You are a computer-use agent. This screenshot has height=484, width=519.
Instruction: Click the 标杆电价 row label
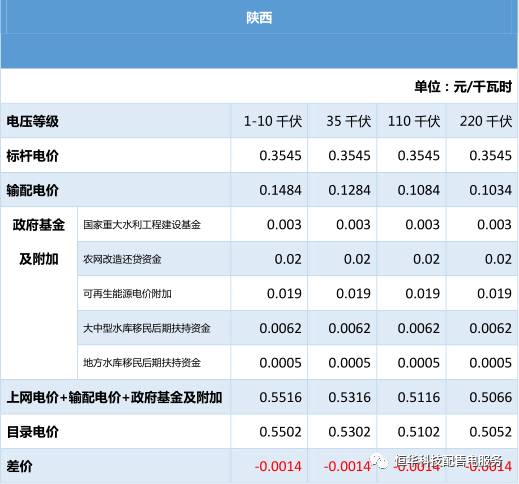pos(33,156)
